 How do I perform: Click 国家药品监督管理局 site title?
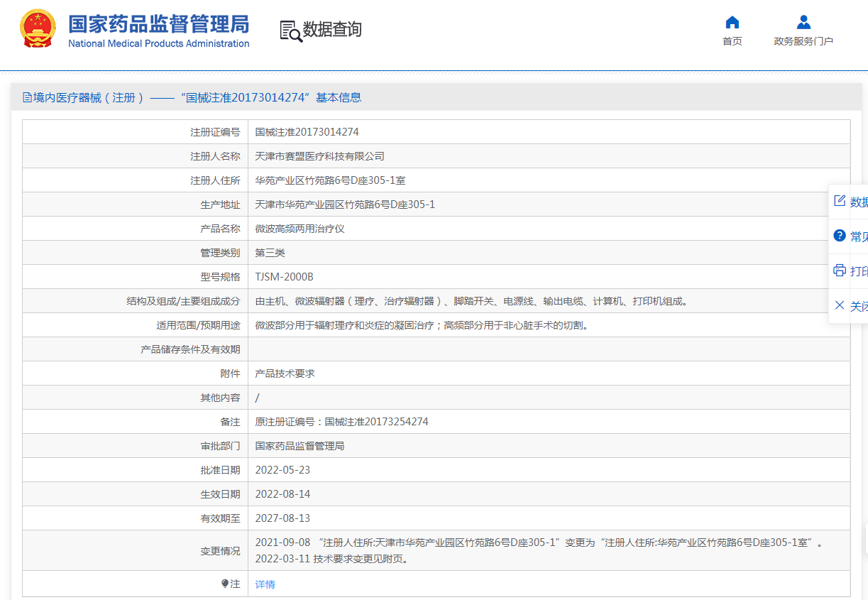click(159, 23)
